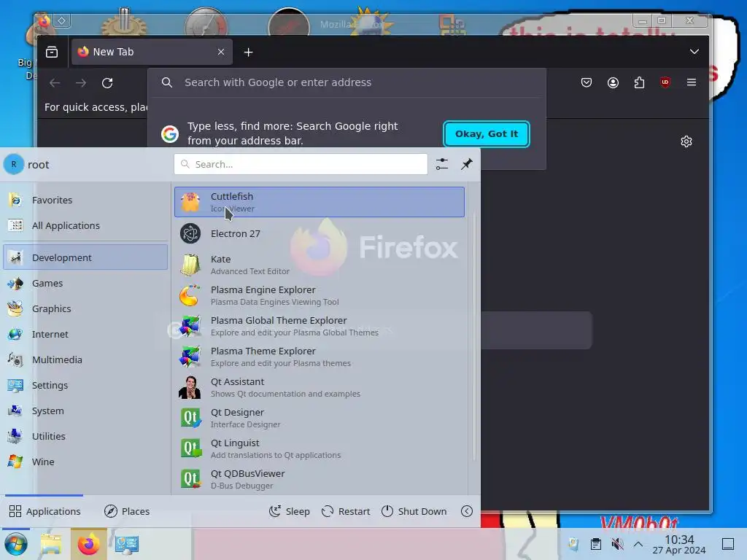Open Plasma Engine Explorer
The height and width of the screenshot is (560, 747).
click(320, 295)
